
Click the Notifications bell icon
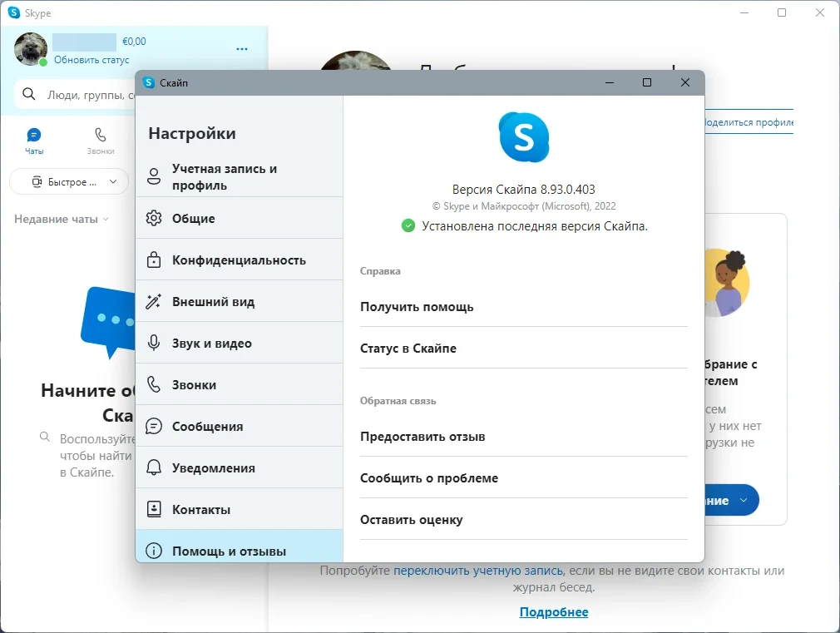(154, 467)
